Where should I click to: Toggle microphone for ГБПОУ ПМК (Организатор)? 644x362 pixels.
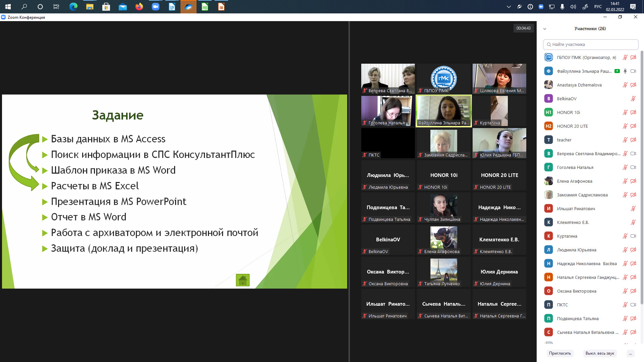(625, 57)
